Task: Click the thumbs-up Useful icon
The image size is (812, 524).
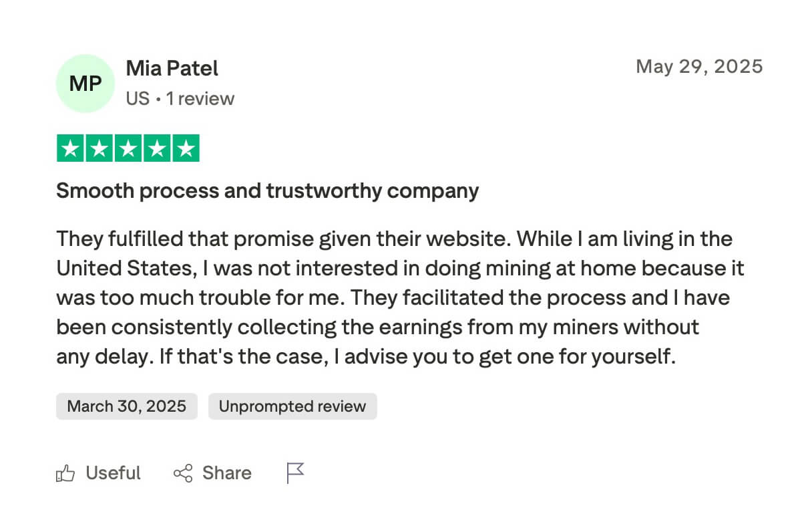Action: 65,474
